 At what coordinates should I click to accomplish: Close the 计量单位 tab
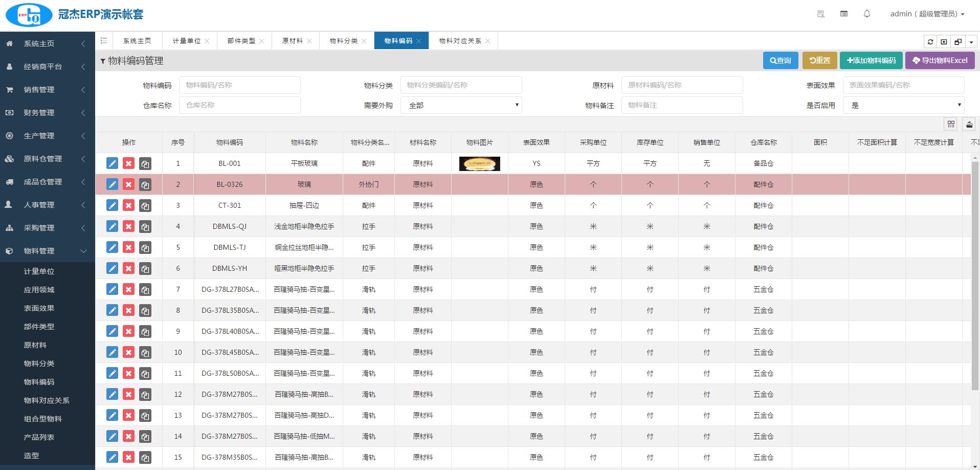point(207,41)
